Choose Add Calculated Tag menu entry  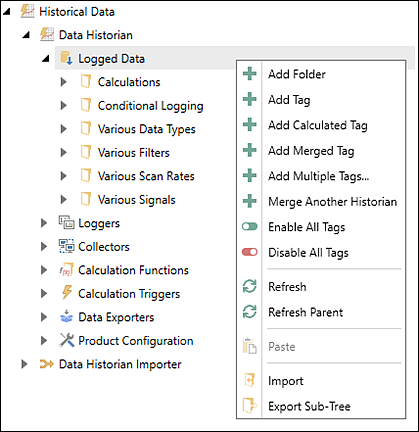(x=318, y=125)
